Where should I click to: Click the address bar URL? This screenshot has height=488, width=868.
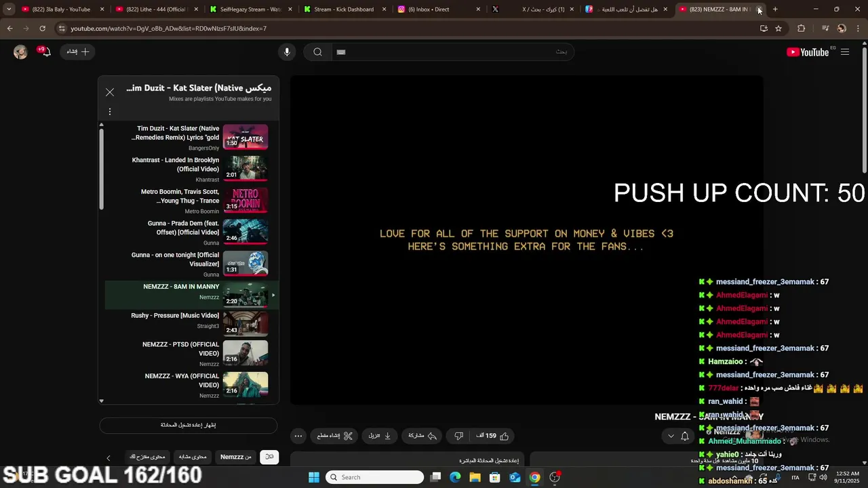[169, 28]
